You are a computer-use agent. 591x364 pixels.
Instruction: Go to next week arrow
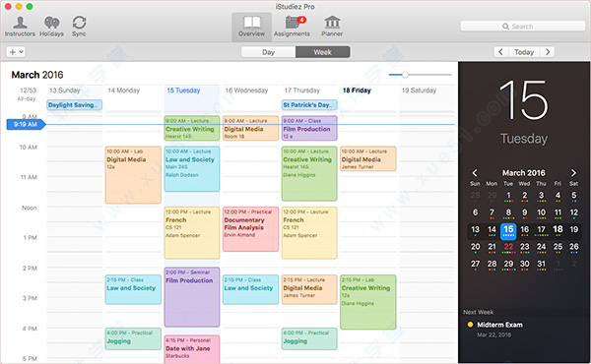(x=548, y=52)
